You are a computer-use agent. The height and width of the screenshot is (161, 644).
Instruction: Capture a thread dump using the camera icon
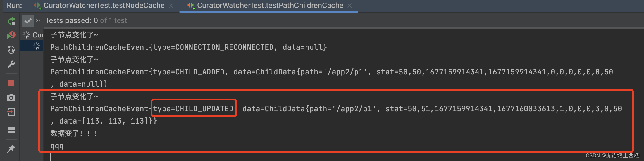[11, 98]
